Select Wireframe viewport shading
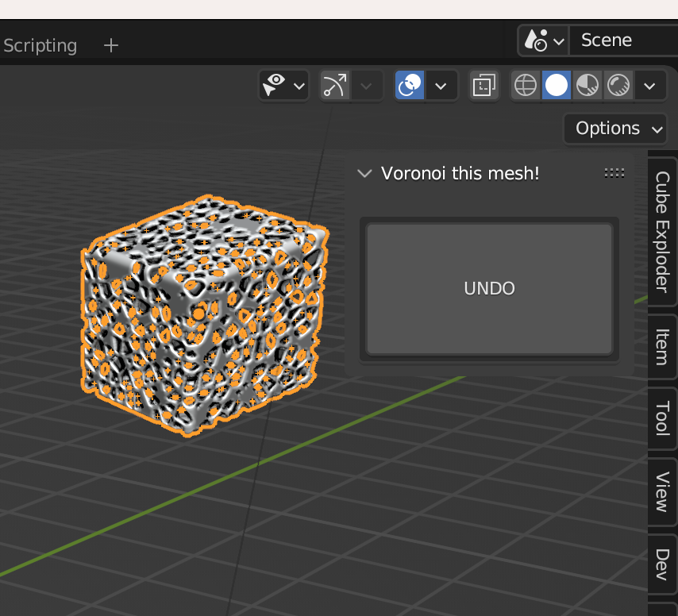 coord(526,85)
